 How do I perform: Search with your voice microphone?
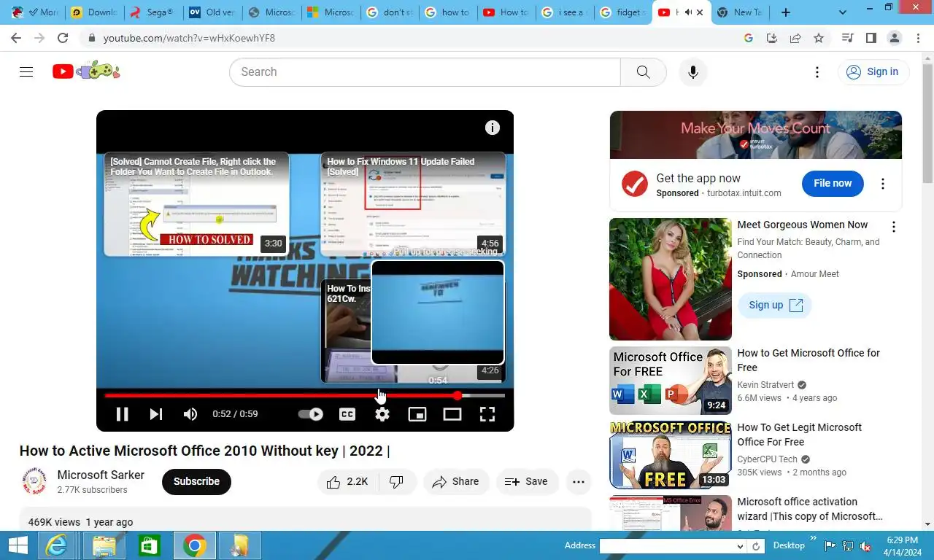click(x=693, y=71)
